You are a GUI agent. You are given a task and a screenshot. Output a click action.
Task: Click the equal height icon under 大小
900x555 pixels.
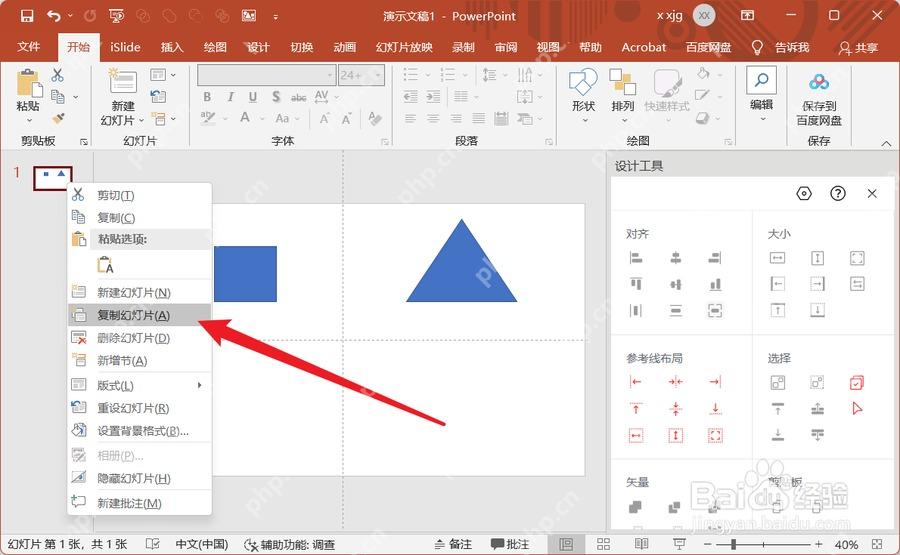817,258
